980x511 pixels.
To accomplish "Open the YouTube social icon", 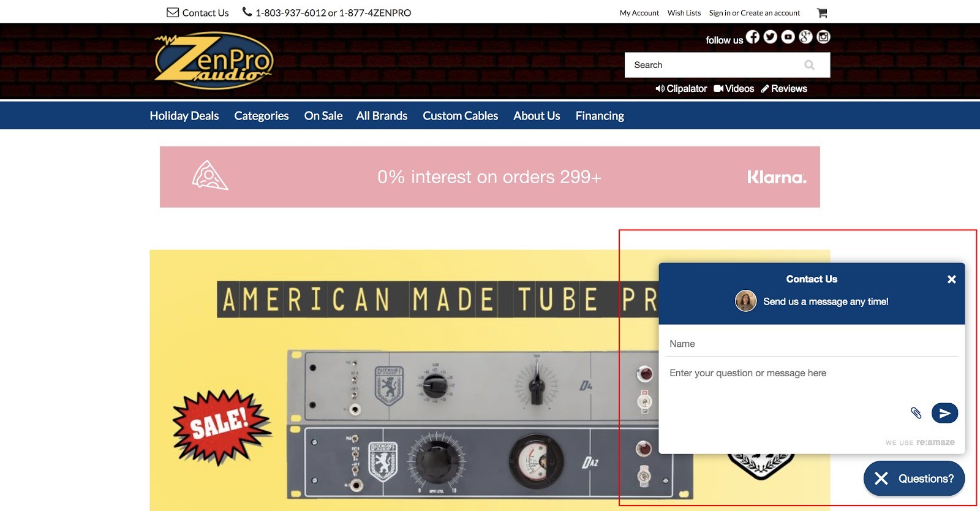I will pos(788,37).
